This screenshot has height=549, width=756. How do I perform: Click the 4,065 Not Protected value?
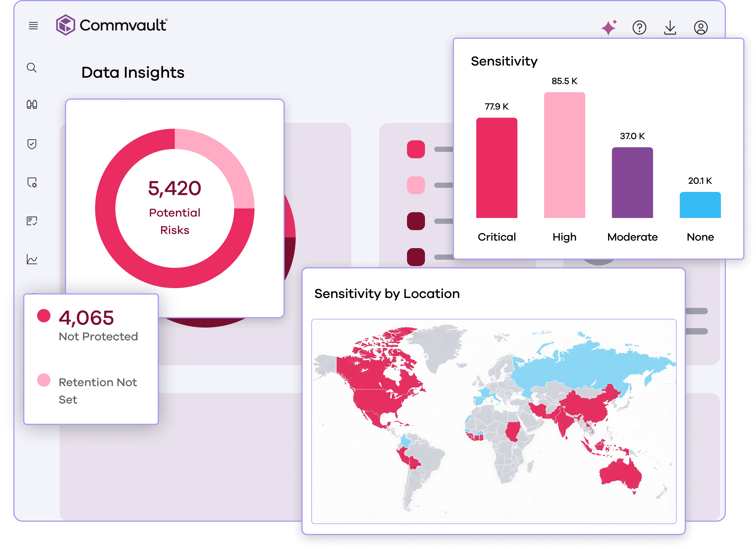(x=86, y=318)
